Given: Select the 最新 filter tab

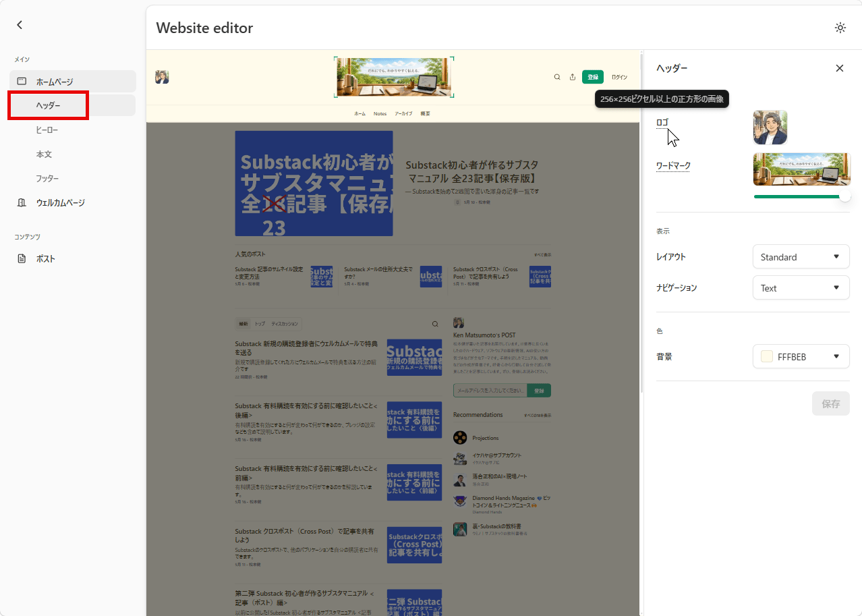Looking at the screenshot, I should click(243, 324).
